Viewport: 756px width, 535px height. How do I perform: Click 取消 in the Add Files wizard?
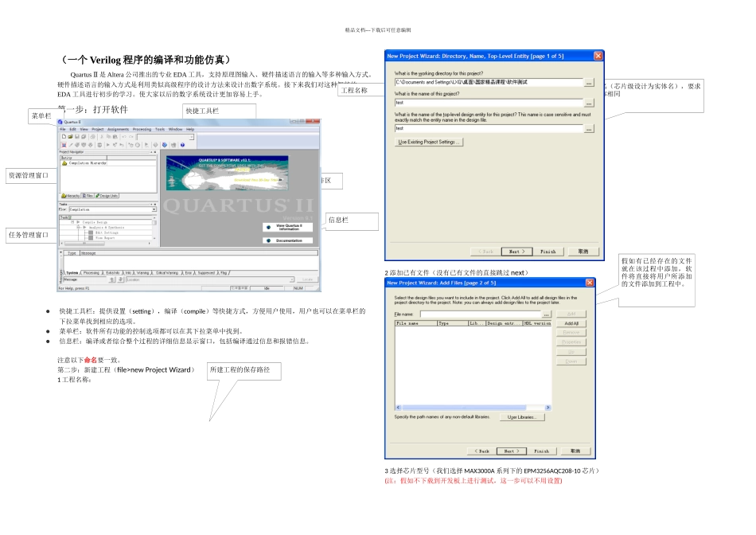pos(575,451)
